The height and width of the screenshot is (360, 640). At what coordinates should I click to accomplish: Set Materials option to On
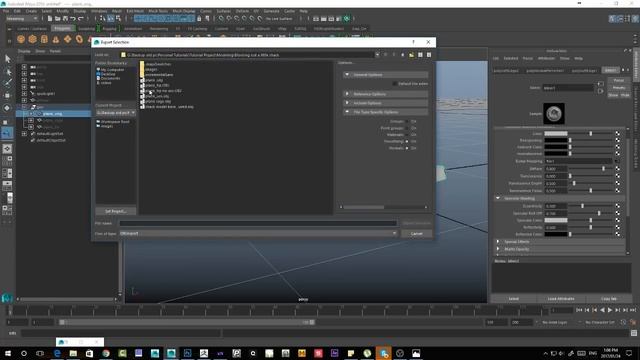click(x=407, y=135)
